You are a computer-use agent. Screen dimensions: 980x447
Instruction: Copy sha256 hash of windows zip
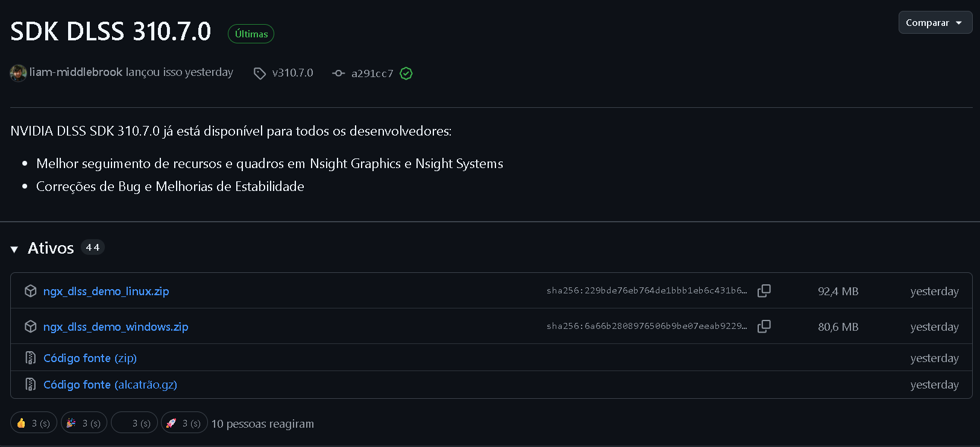click(764, 326)
